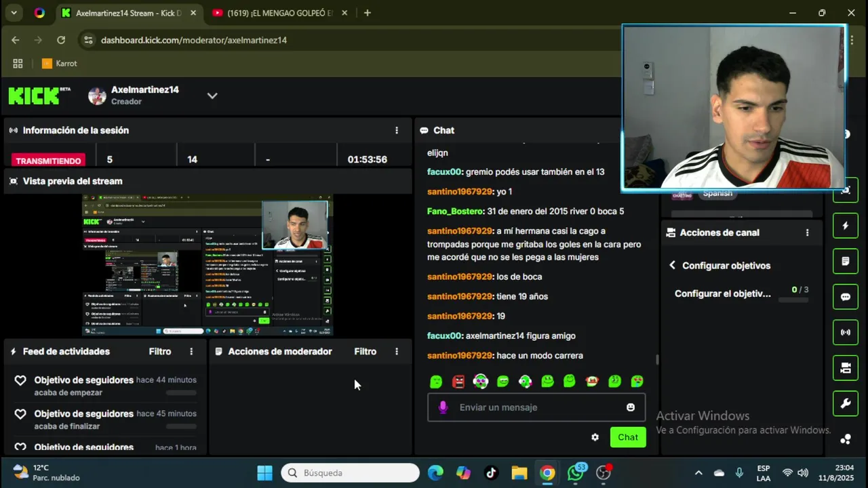The width and height of the screenshot is (868, 488).
Task: Open the browser apps grid icon
Action: tap(18, 63)
